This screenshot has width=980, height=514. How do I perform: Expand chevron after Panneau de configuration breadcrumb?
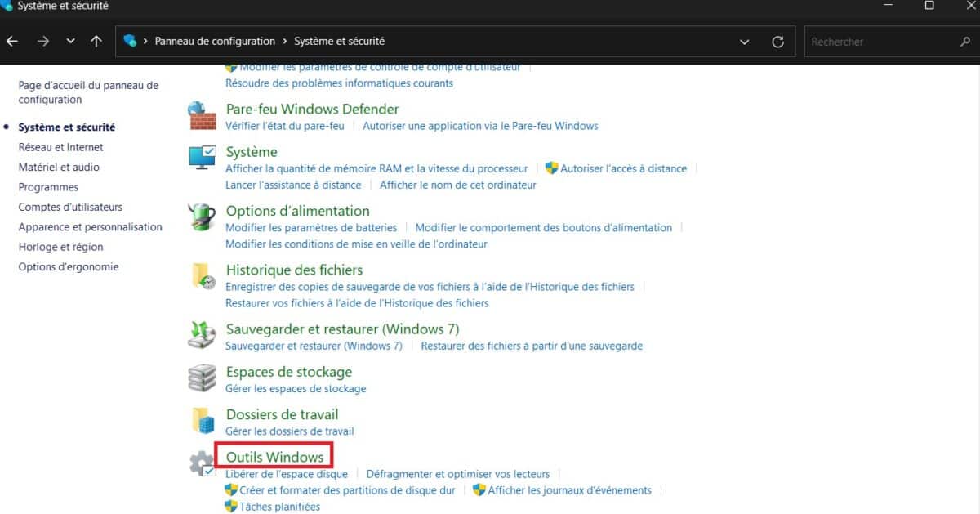click(x=285, y=41)
